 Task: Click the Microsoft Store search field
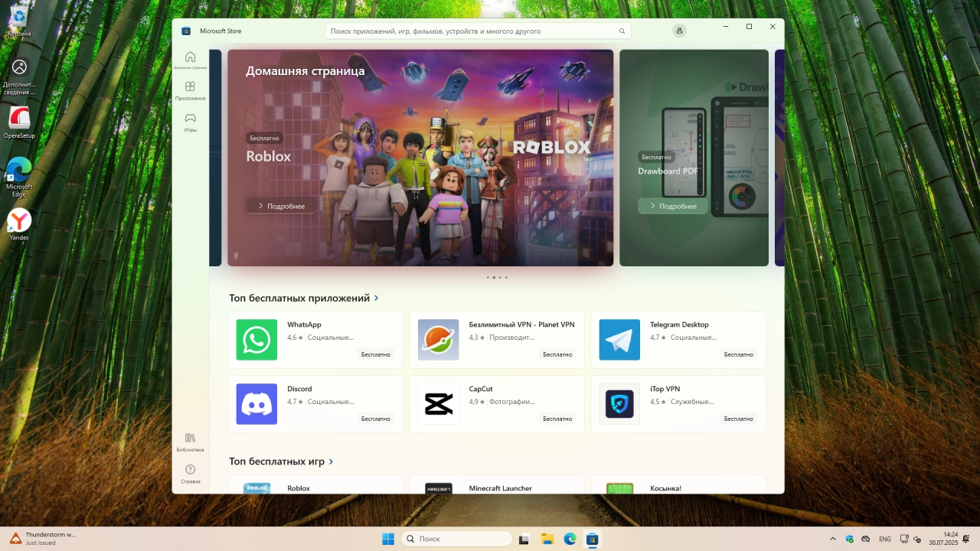click(x=478, y=31)
